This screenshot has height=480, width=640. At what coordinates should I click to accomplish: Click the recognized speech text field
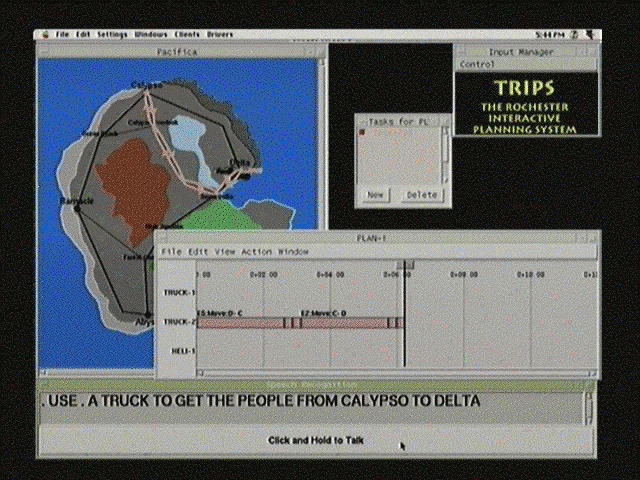(x=312, y=408)
